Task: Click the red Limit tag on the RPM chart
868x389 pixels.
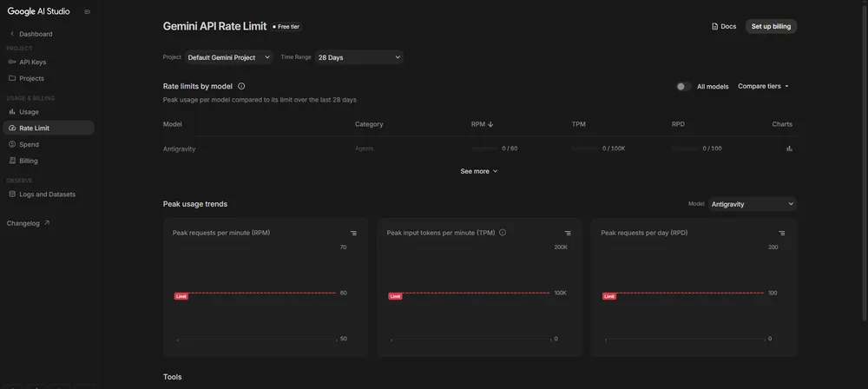Action: tap(181, 296)
